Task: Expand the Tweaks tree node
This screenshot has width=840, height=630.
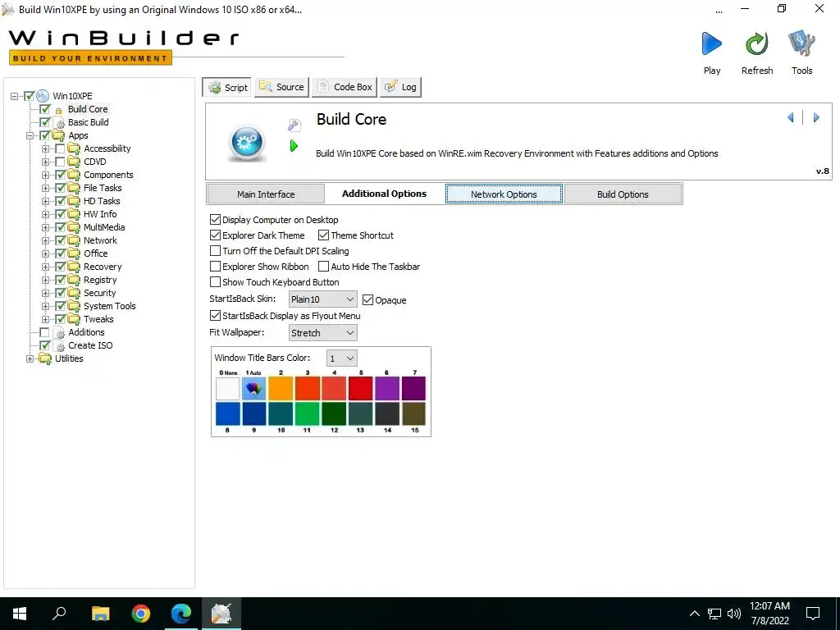Action: pos(46,319)
